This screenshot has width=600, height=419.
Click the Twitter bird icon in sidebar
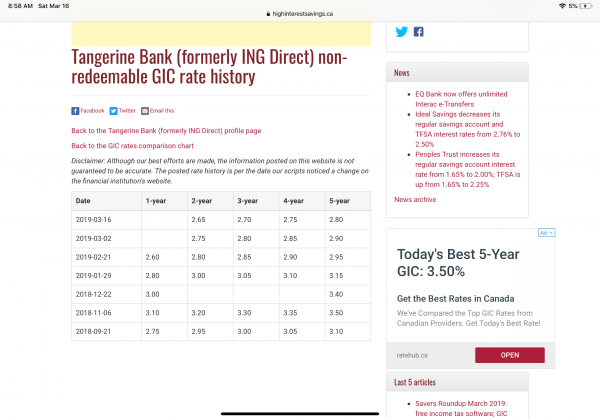[402, 31]
